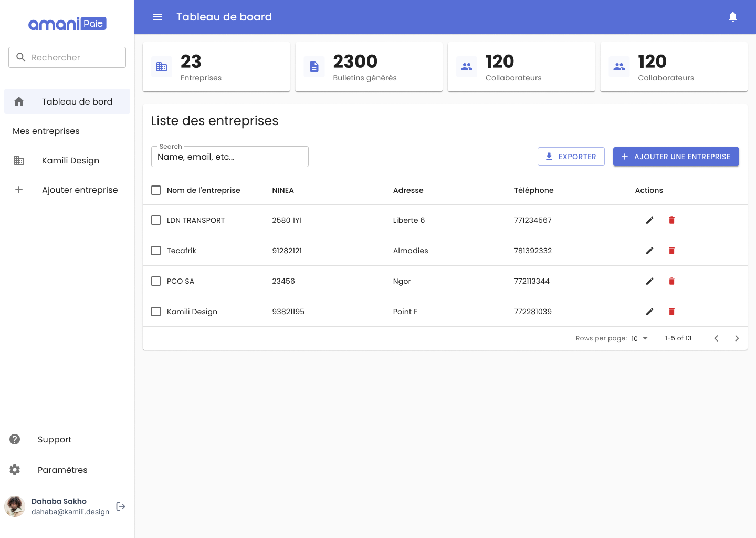
Task: Go to previous page of results
Action: (x=716, y=338)
